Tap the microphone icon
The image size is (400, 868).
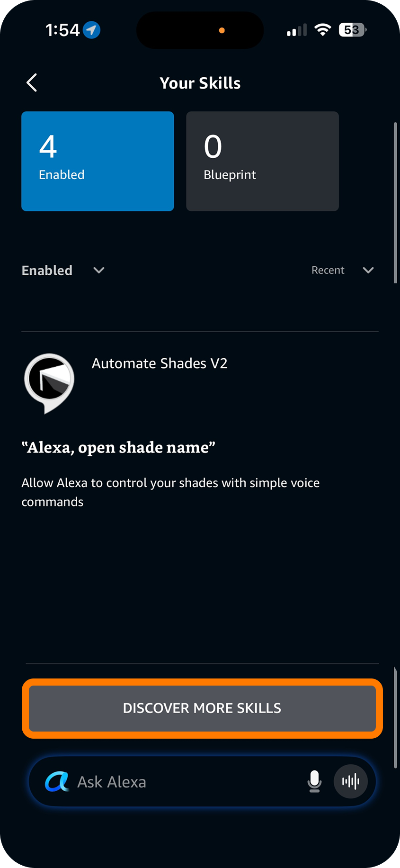[314, 781]
